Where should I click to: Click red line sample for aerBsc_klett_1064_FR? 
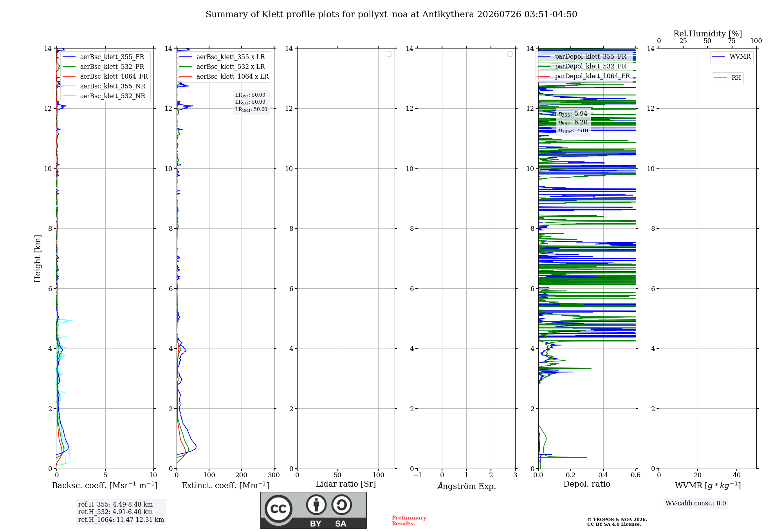[69, 77]
